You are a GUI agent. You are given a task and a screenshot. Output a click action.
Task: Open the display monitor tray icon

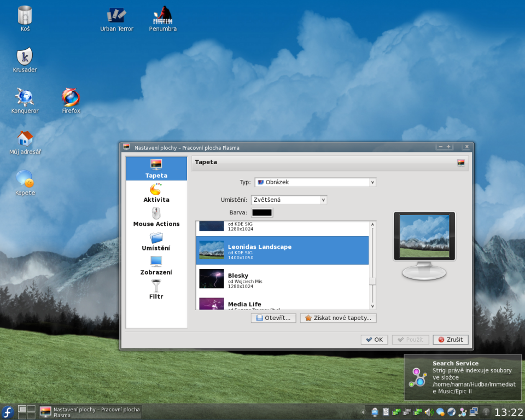[375, 412]
